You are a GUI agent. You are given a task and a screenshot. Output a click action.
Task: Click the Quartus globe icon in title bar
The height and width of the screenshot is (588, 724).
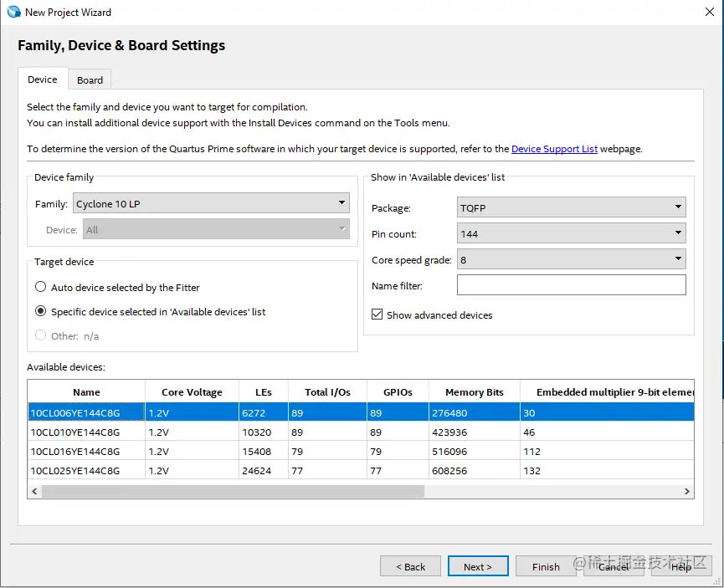[14, 12]
